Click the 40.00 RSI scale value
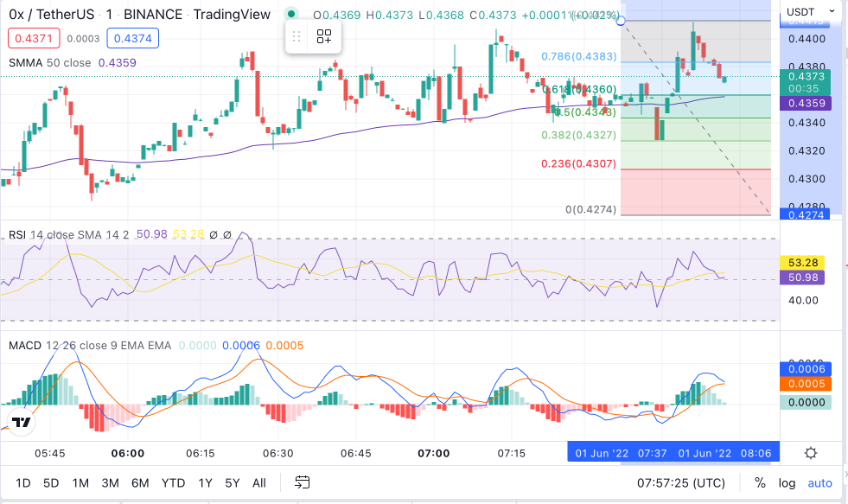 (803, 300)
